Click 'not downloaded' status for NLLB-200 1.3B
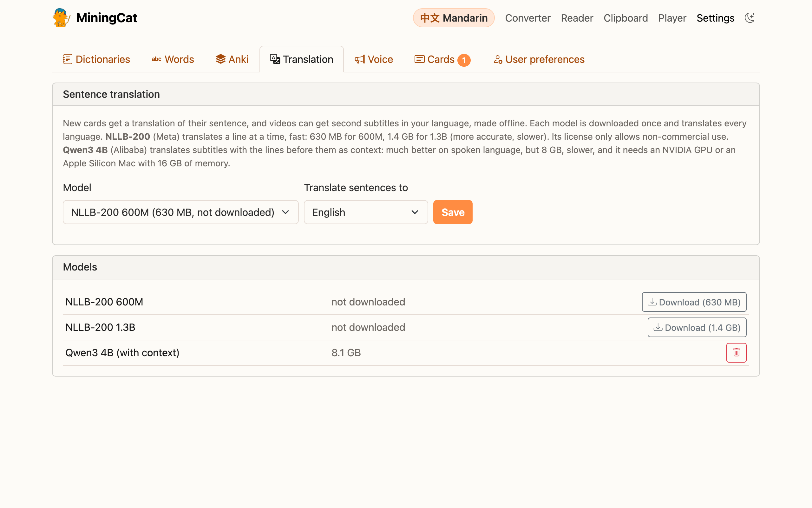This screenshot has width=812, height=508. point(368,327)
